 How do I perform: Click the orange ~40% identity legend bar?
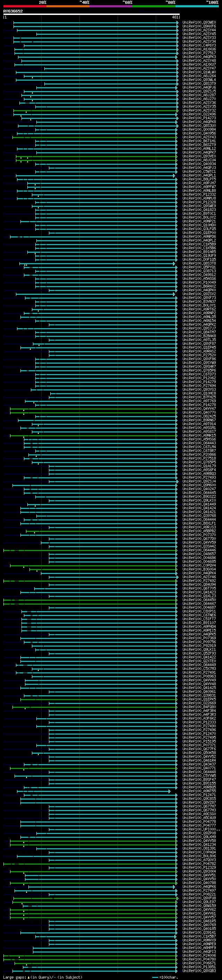[x=68, y=7]
